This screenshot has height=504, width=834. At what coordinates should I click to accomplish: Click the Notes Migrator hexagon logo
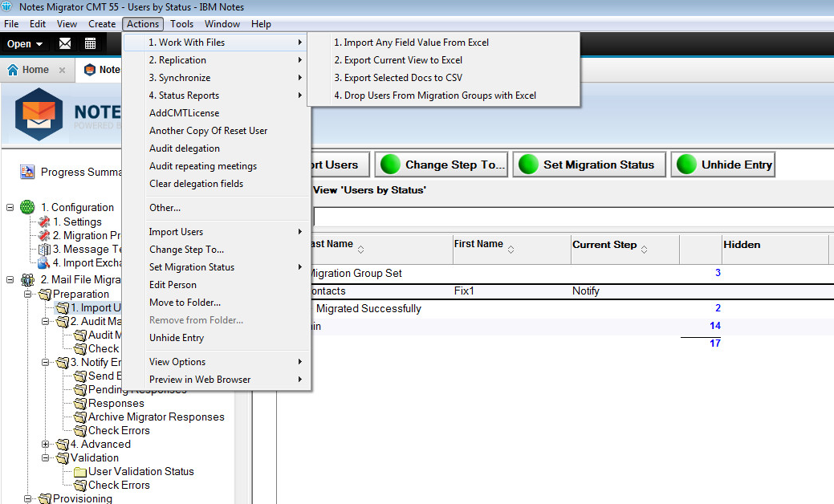[39, 114]
